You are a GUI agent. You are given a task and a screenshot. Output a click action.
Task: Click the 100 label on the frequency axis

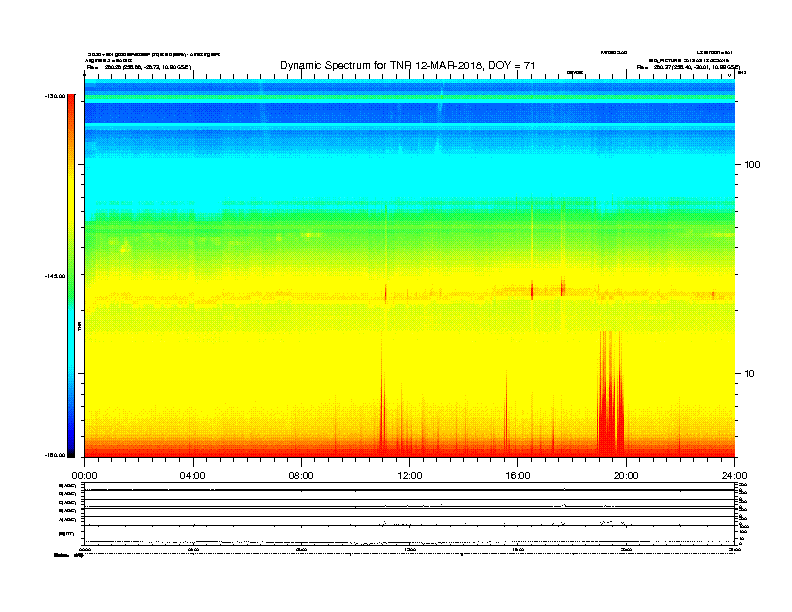(x=752, y=165)
